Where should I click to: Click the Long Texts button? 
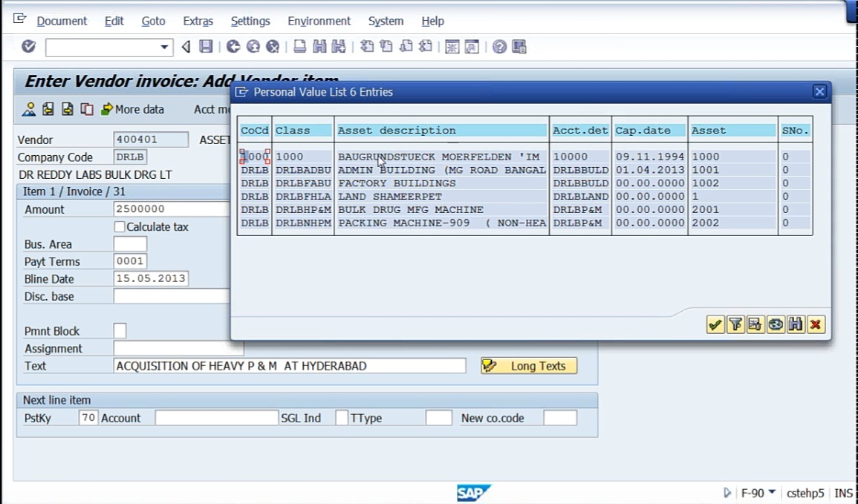click(x=529, y=366)
